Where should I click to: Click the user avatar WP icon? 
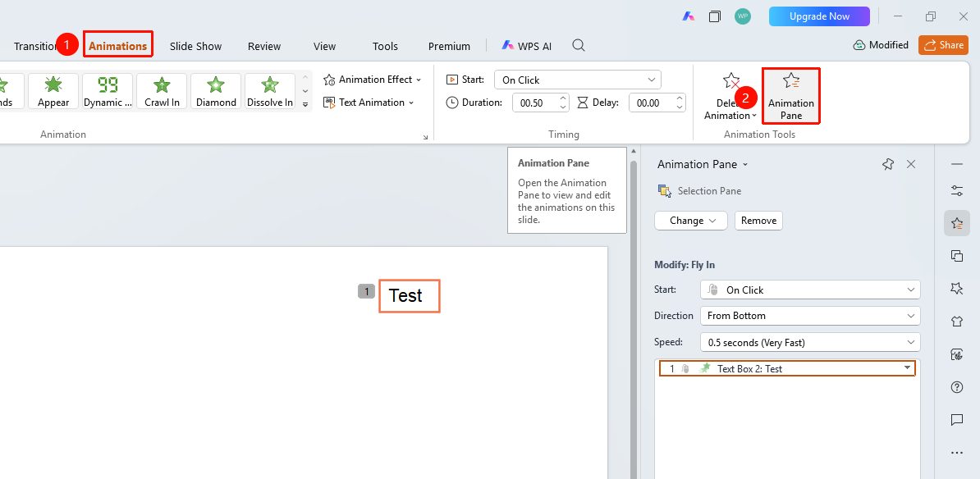point(743,17)
